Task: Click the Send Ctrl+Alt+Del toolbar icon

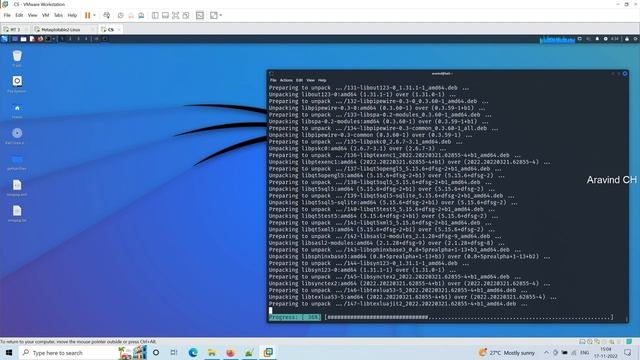Action: click(x=107, y=15)
